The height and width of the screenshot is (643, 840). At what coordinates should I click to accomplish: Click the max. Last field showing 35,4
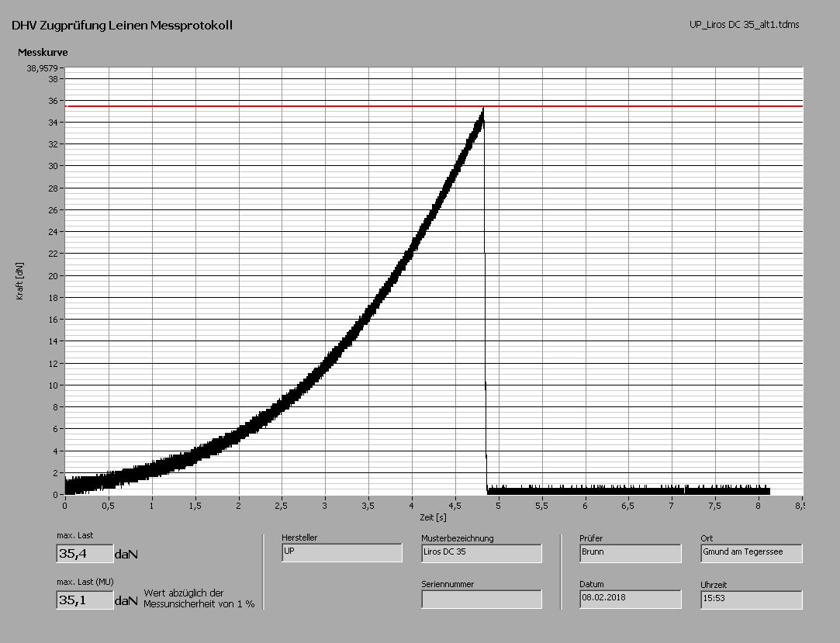click(85, 554)
